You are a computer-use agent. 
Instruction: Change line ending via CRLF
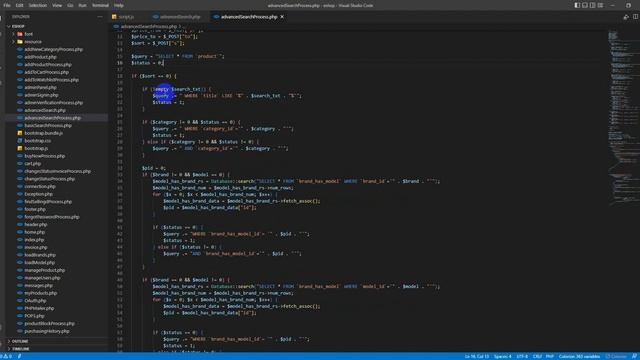[x=537, y=356]
